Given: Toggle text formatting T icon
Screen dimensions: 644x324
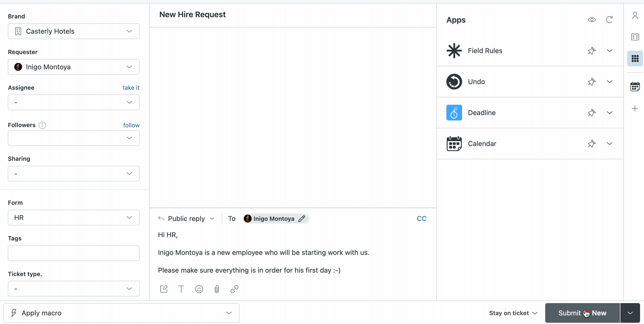Looking at the screenshot, I should (x=181, y=289).
